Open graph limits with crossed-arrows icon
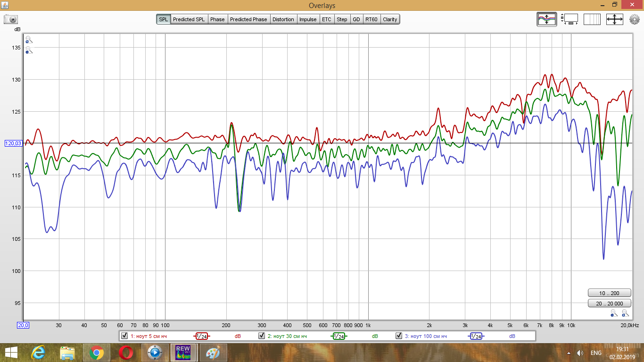This screenshot has height=362, width=644. click(x=615, y=19)
